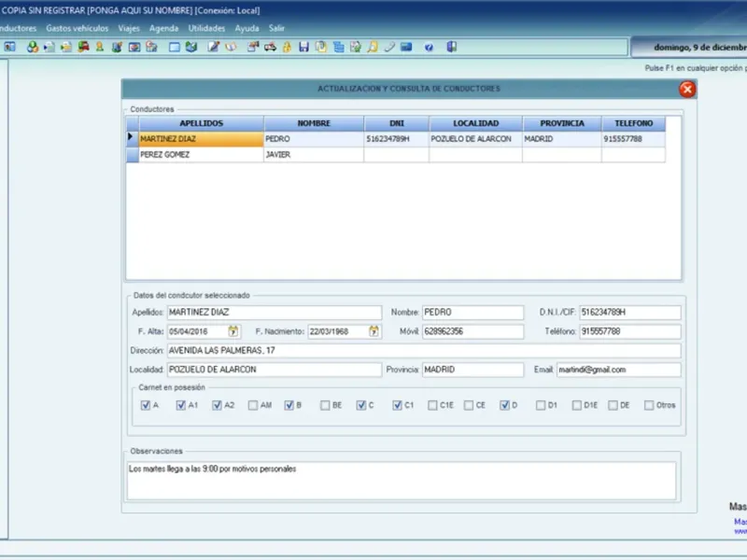Enable the BE license checkbox
The height and width of the screenshot is (560, 747).
pos(325,406)
